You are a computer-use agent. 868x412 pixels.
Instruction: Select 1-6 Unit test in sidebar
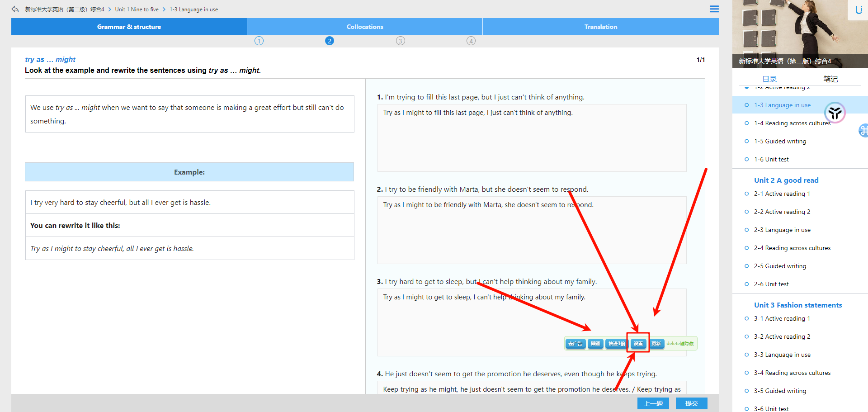tap(771, 159)
